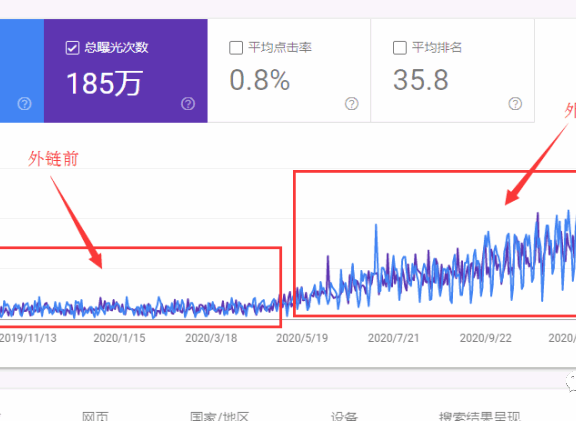The image size is (576, 421).
Task: Select the 0.8% average CTR value
Action: click(x=260, y=80)
